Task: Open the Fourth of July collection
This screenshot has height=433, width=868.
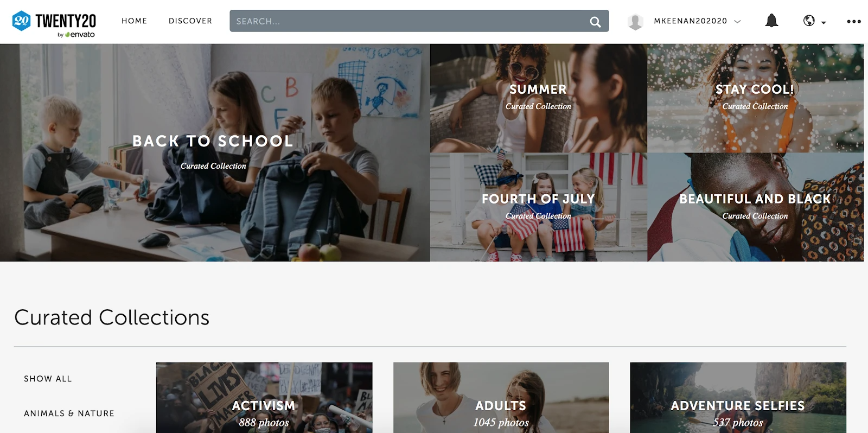Action: click(538, 207)
